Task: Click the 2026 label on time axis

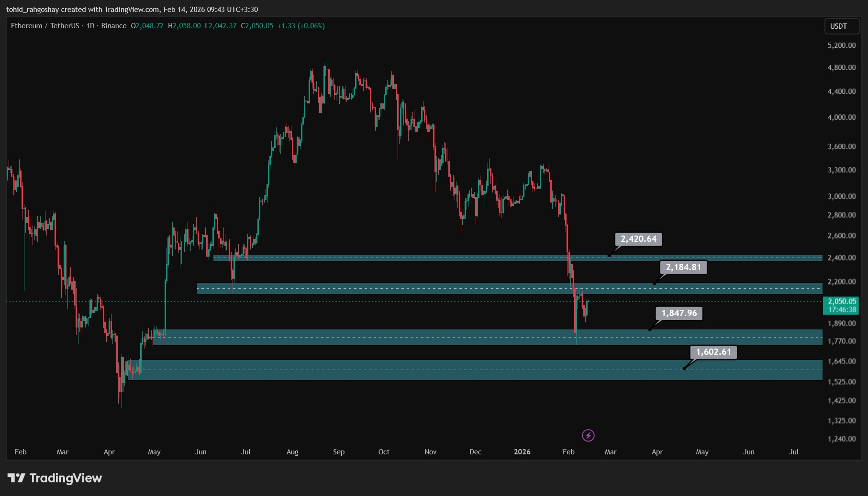Action: point(522,451)
